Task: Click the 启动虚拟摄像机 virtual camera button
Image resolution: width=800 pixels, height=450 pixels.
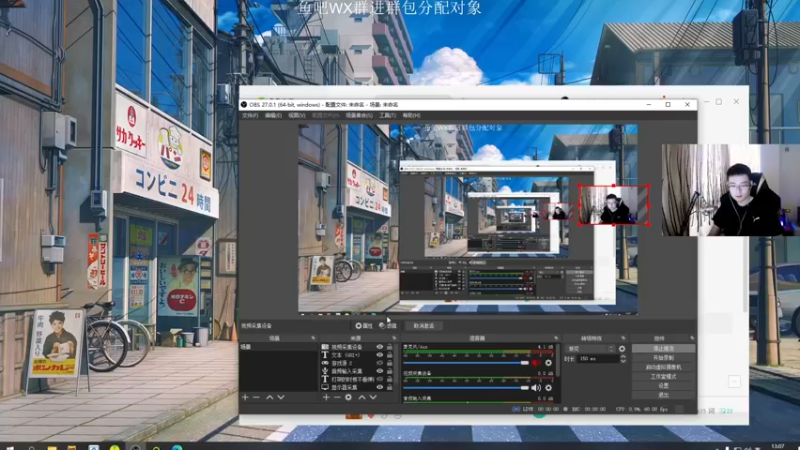Action: pyautogui.click(x=663, y=367)
